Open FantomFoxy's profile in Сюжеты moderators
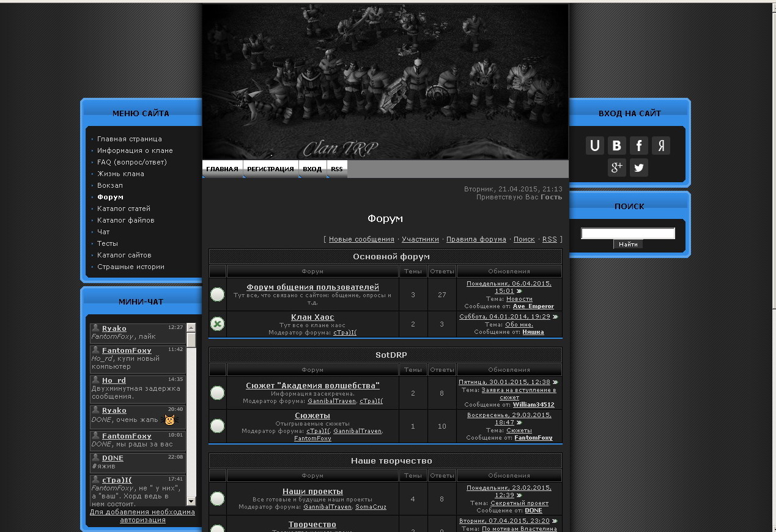This screenshot has height=532, width=776. [x=312, y=438]
